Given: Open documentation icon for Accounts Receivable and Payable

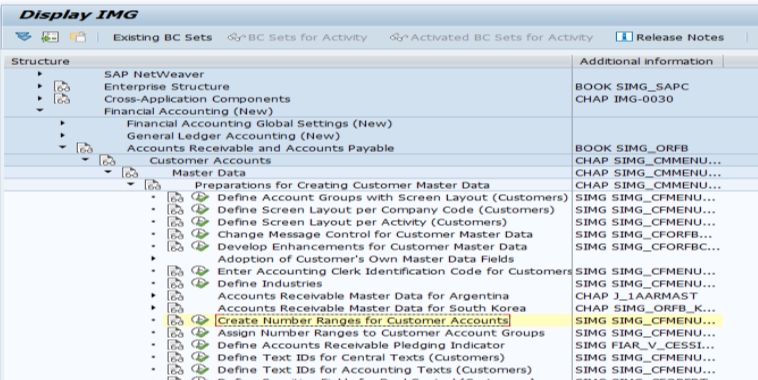Looking at the screenshot, I should [x=85, y=148].
